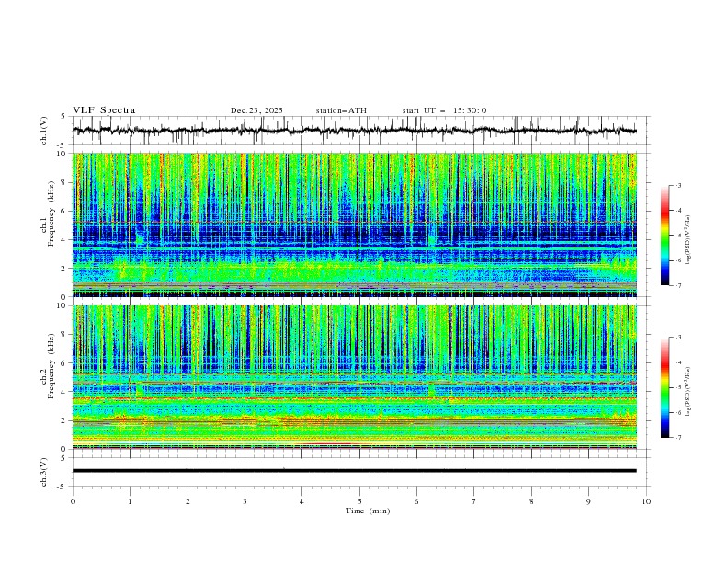Click inside the ch.2 spectrogram panel

pos(354,377)
